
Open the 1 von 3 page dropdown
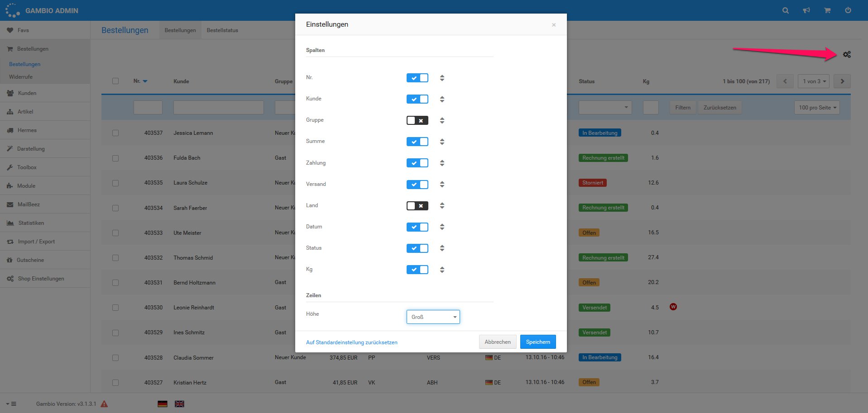pos(814,81)
